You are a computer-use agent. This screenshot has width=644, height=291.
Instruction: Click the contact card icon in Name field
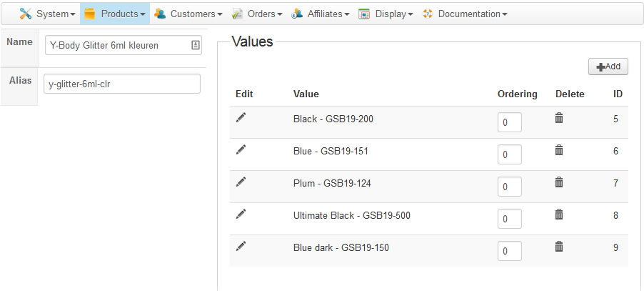click(x=195, y=45)
